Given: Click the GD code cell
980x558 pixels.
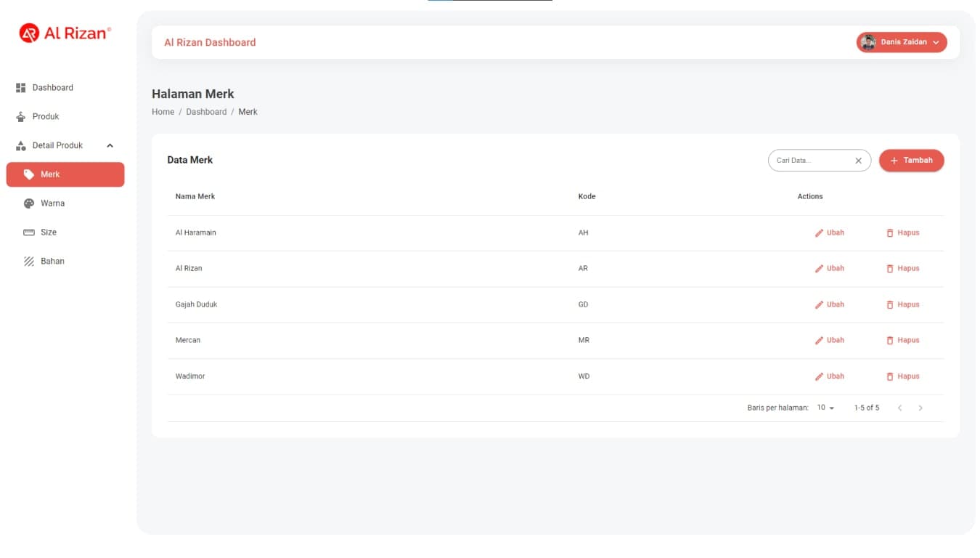Looking at the screenshot, I should pos(583,304).
